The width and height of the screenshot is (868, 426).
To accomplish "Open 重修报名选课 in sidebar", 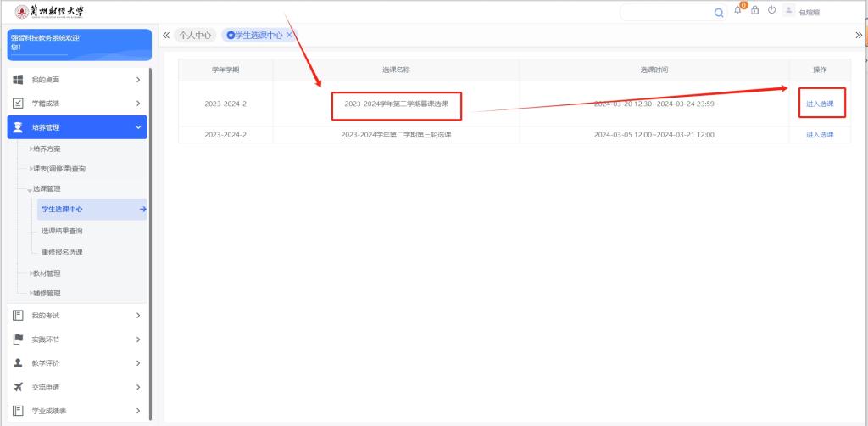I will click(62, 252).
